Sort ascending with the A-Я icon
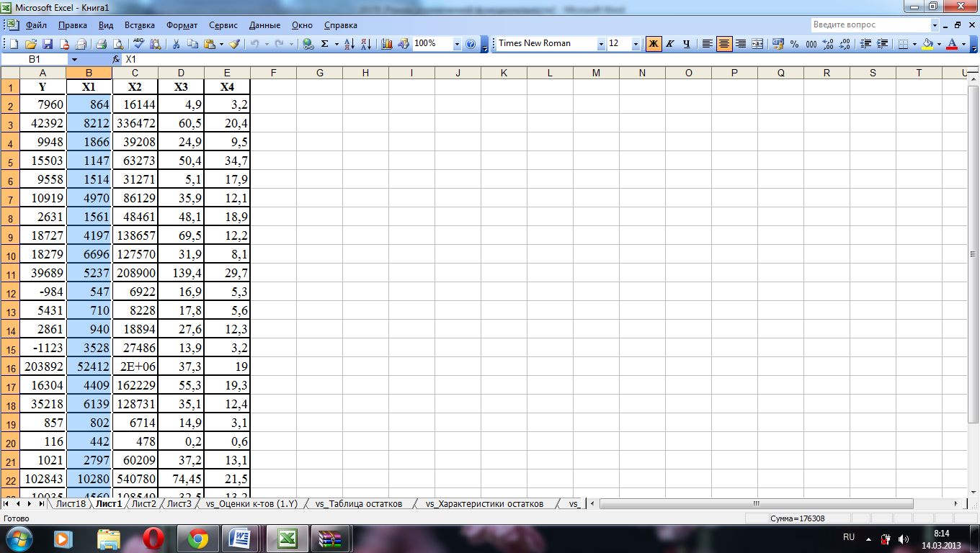This screenshot has height=553, width=980. click(x=349, y=44)
